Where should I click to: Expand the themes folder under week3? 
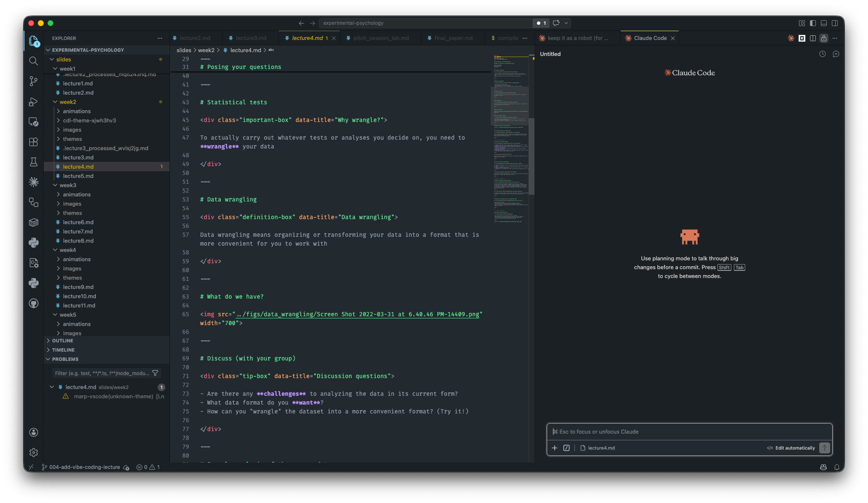click(72, 213)
